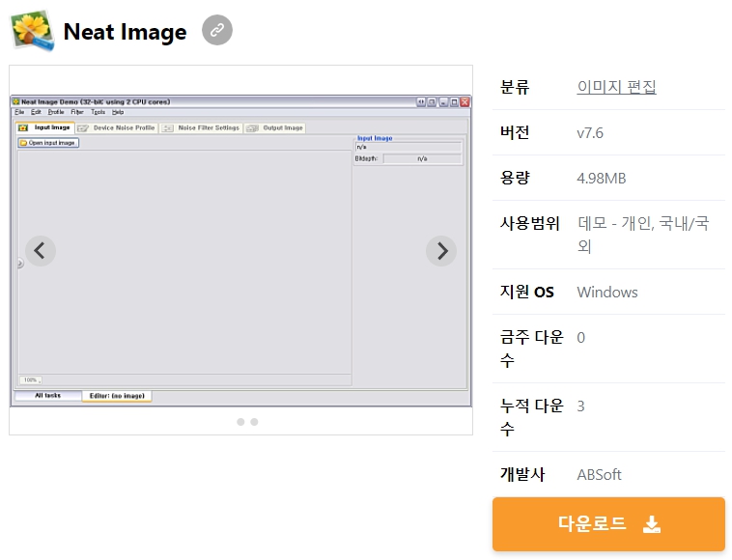Click developer name ABSoft
The height and width of the screenshot is (560, 732).
click(x=599, y=475)
